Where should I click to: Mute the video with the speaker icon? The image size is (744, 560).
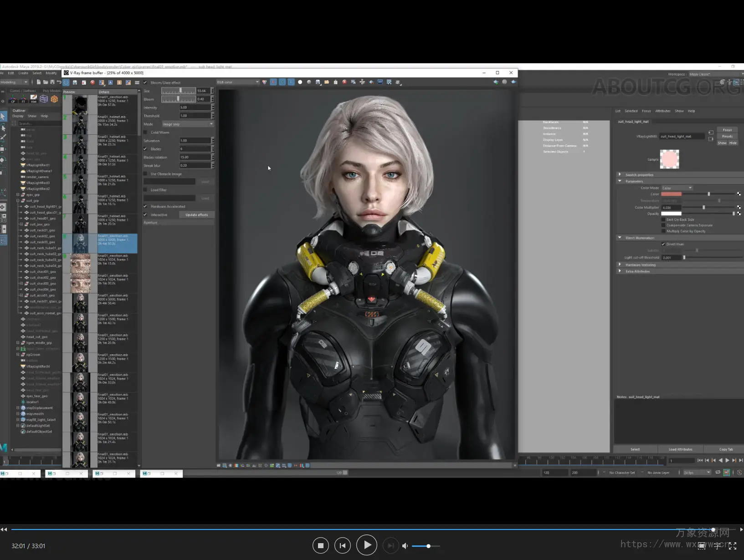pos(405,546)
